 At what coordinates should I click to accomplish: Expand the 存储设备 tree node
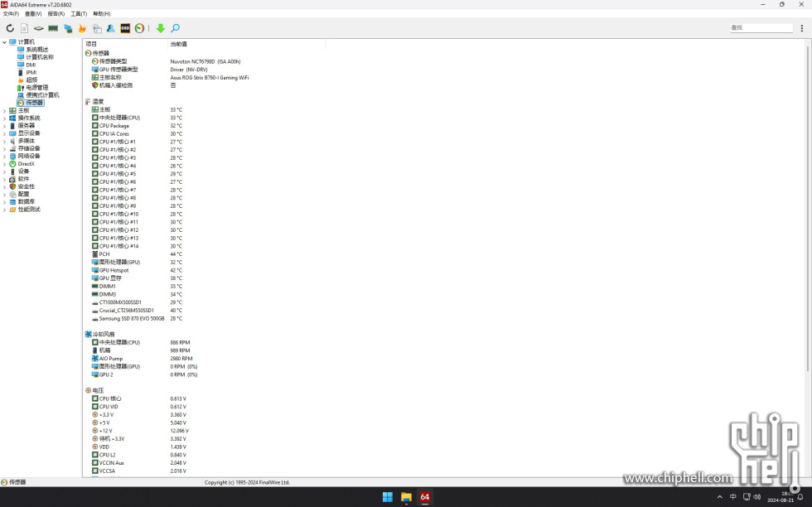5,148
